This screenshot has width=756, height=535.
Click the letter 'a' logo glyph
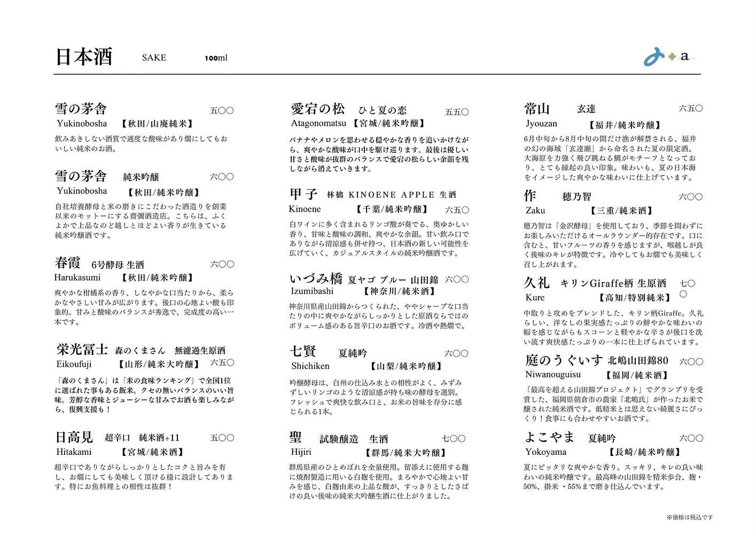684,57
